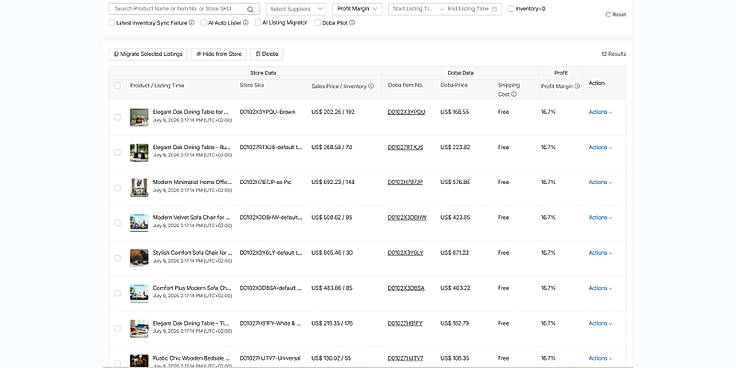Click Doba price US$ 576.86
The image size is (736, 368).
455,182
